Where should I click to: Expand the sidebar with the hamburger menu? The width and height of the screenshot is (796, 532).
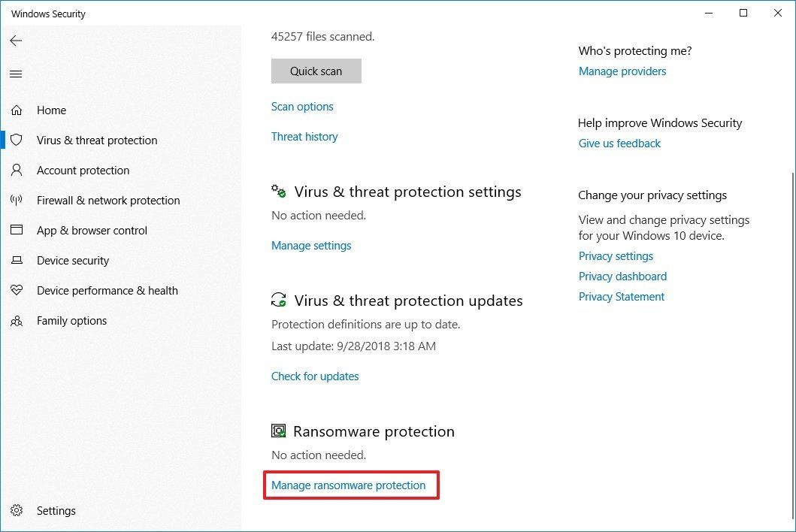pos(16,73)
